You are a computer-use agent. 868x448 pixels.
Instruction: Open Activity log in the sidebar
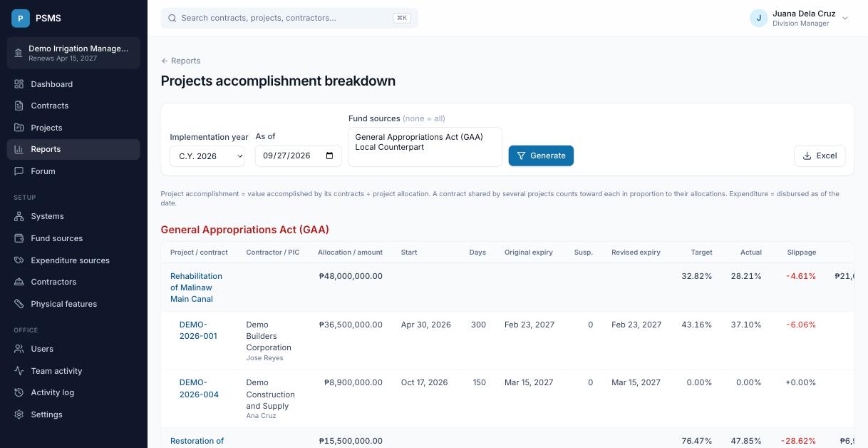click(x=73, y=392)
